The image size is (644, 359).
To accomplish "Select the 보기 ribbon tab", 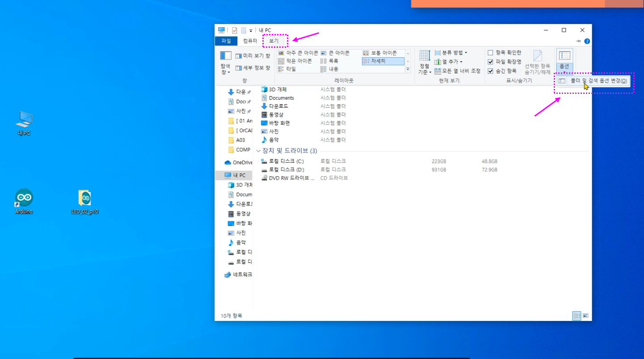I will [274, 41].
